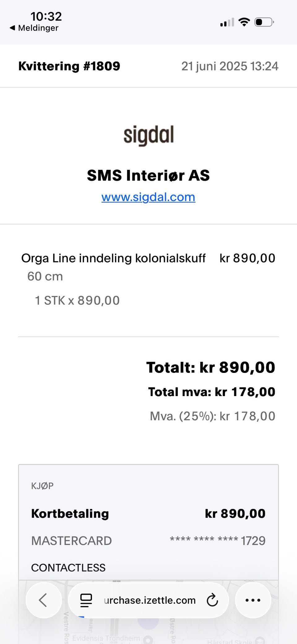
Task: Reload the page using the refresh icon
Action: [212, 600]
